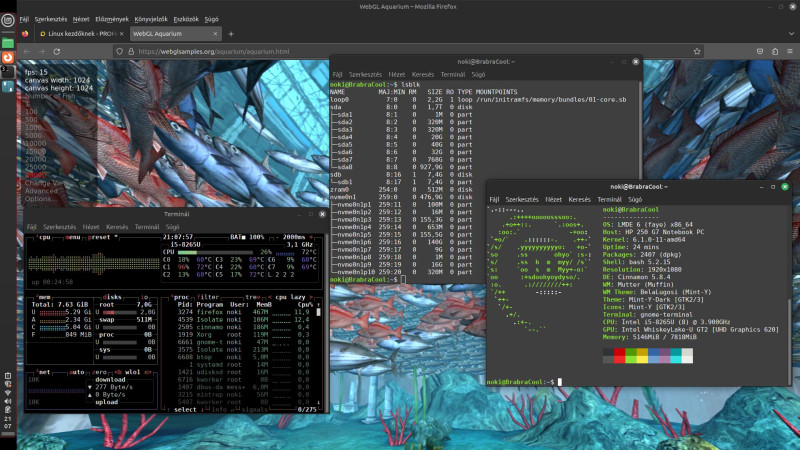Image resolution: width=800 pixels, height=450 pixels.
Task: Open the Terminál menu in the neofetch terminal
Action: [x=609, y=199]
